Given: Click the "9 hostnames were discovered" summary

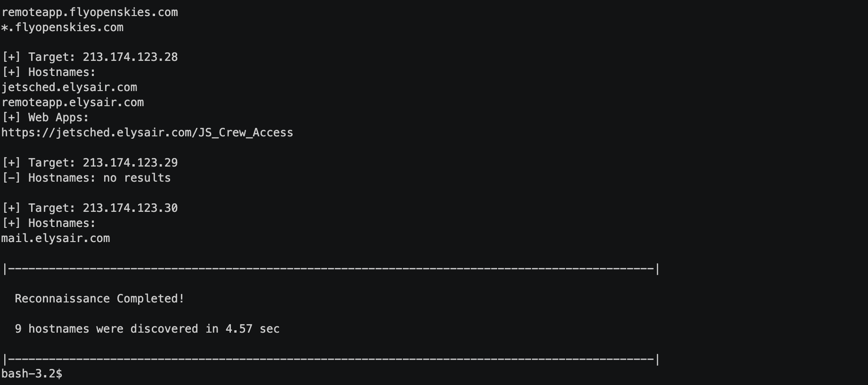Looking at the screenshot, I should pos(106,329).
